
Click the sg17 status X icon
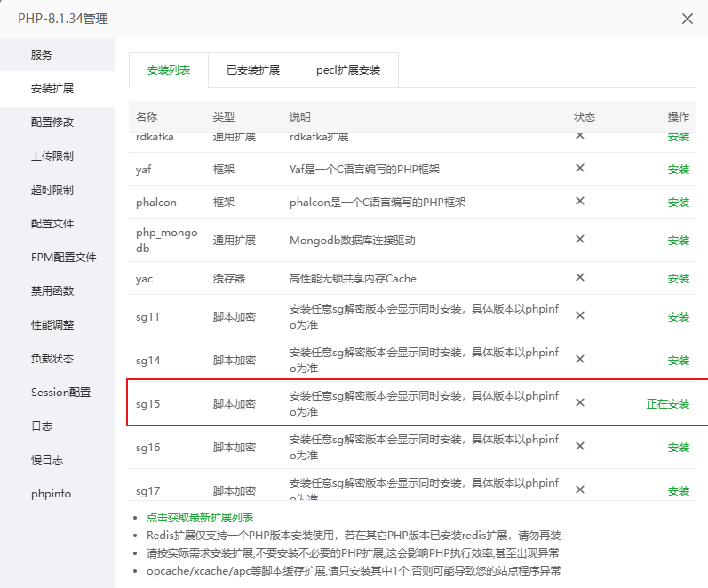tap(580, 489)
